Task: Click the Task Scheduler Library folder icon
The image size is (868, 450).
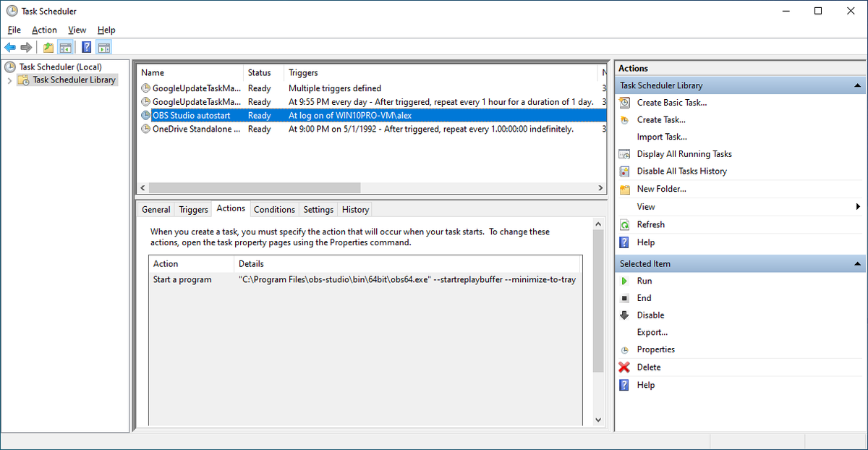Action: pyautogui.click(x=25, y=80)
